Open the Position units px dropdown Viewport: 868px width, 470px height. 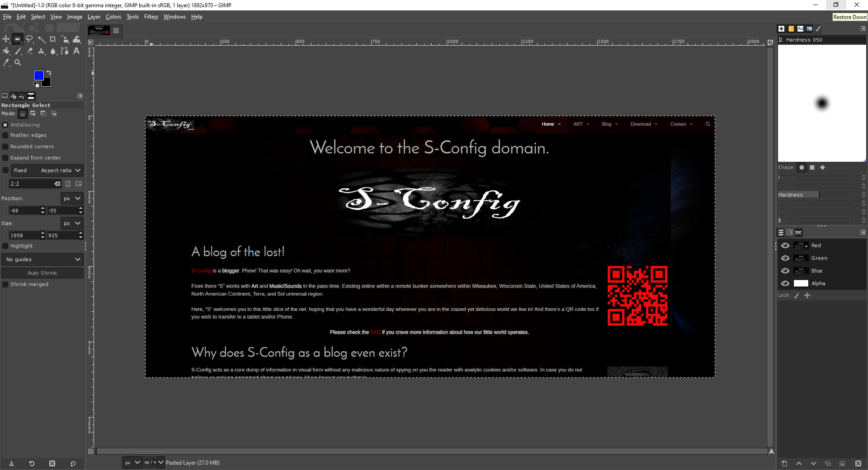click(72, 198)
